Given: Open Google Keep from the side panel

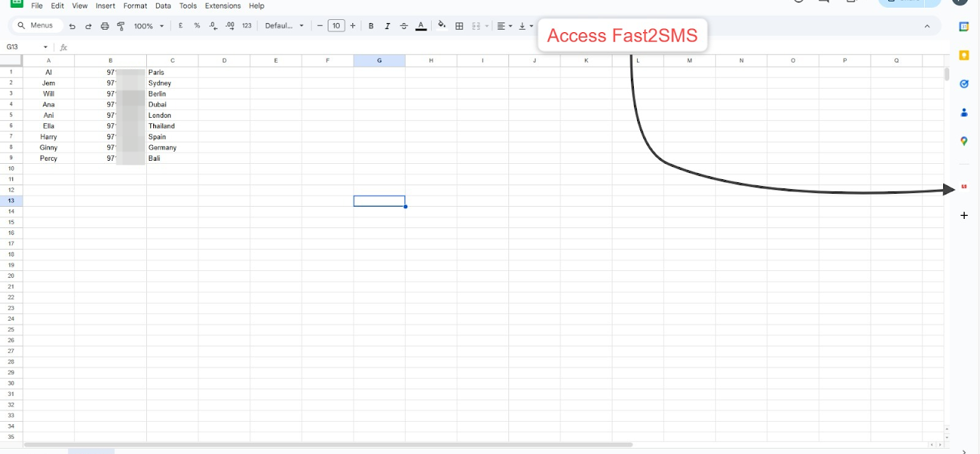Looking at the screenshot, I should [x=964, y=55].
